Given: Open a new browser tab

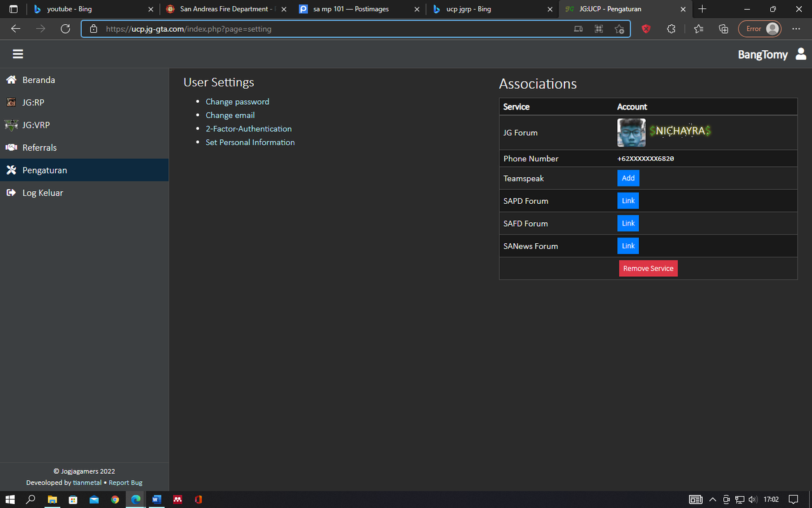Looking at the screenshot, I should tap(702, 10).
